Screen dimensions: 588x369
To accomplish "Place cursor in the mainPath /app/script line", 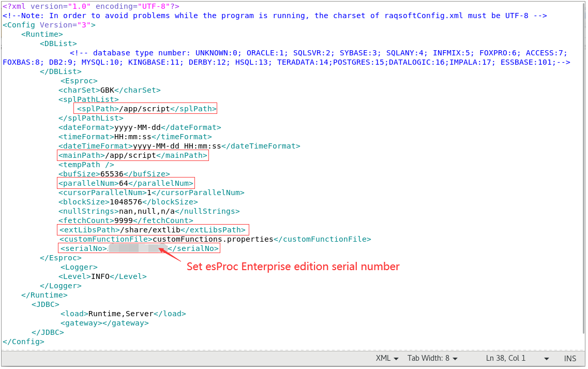I will pos(133,155).
